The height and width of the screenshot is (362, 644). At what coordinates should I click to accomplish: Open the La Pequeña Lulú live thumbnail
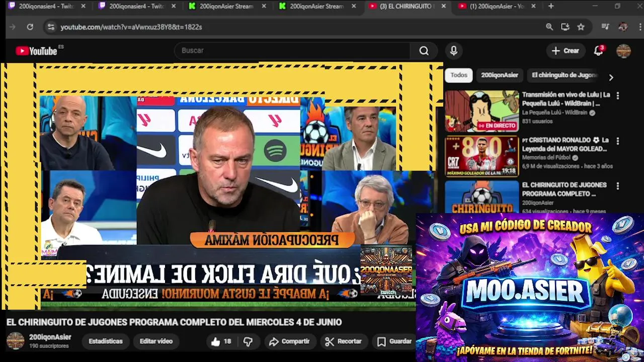coord(481,111)
